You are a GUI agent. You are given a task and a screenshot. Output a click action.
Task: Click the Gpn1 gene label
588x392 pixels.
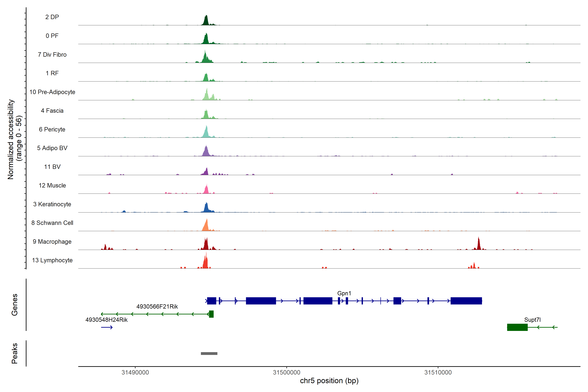pos(344,293)
